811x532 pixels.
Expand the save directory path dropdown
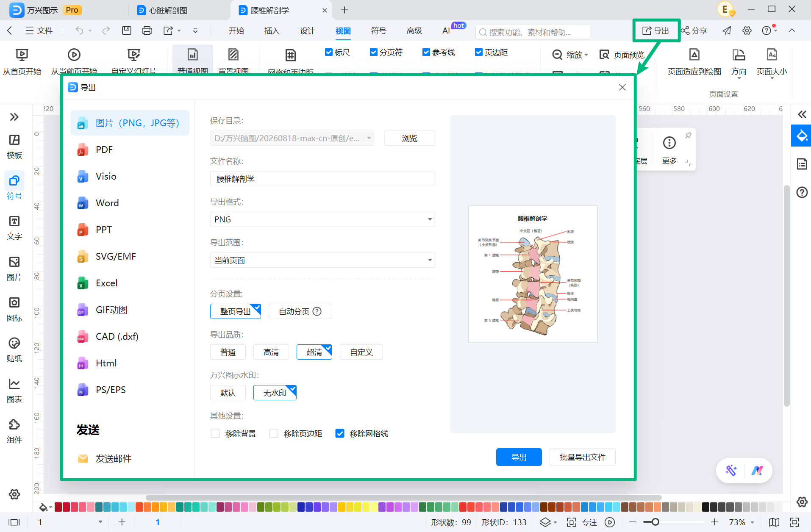coord(369,138)
